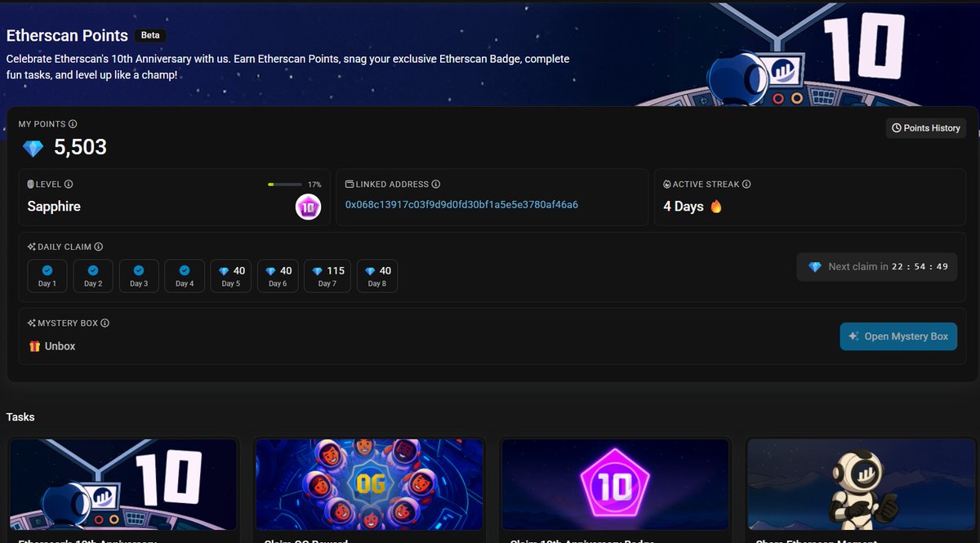Click the fire icon next to 4 Days
Viewport: 980px width, 543px height.
coord(716,207)
